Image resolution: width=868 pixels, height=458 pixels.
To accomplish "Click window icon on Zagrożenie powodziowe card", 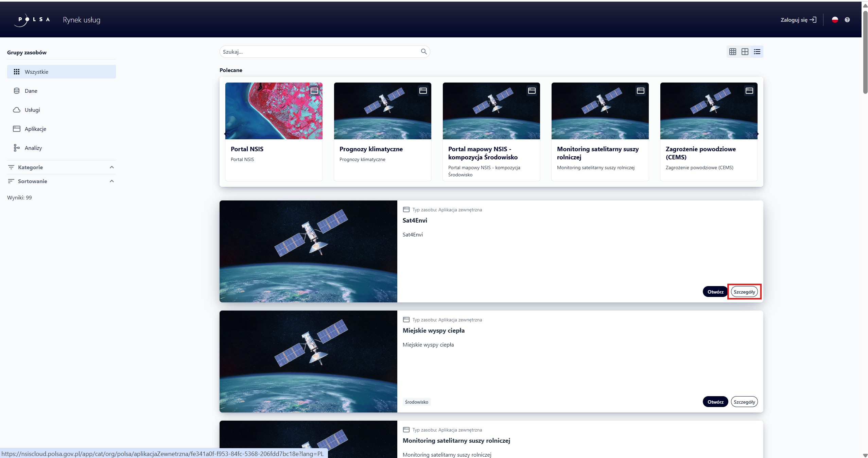I will tap(749, 91).
